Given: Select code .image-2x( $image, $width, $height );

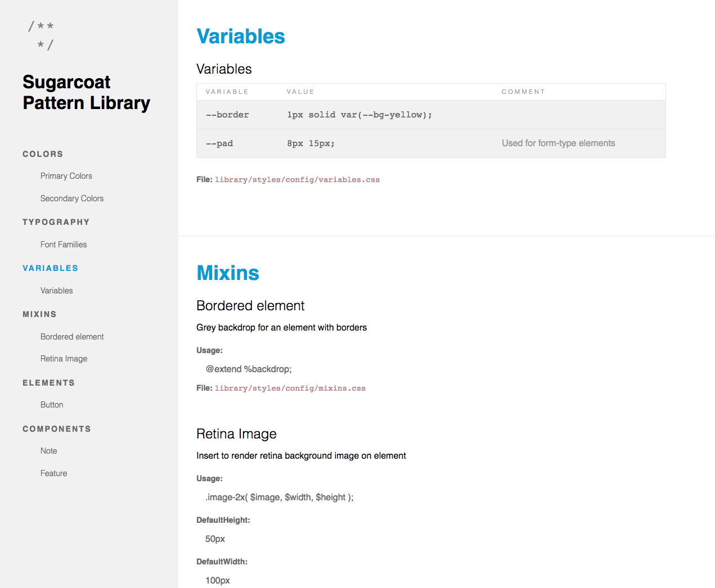Looking at the screenshot, I should [x=280, y=497].
